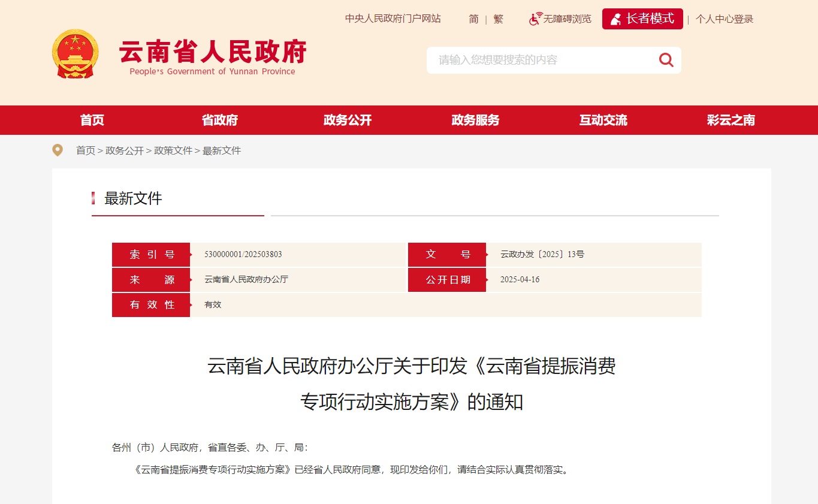The image size is (818, 504).
Task: Click source value 云南省人民政府办公厅
Action: tap(246, 279)
